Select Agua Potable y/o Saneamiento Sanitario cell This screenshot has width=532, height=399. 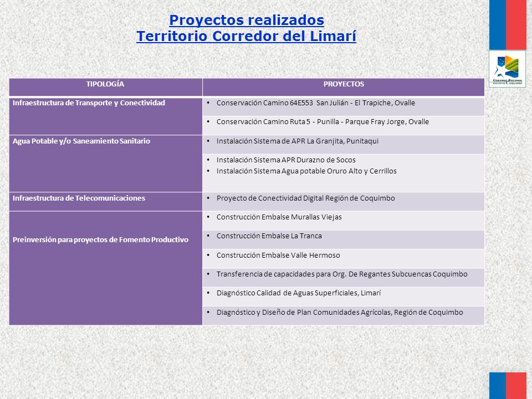pos(105,163)
